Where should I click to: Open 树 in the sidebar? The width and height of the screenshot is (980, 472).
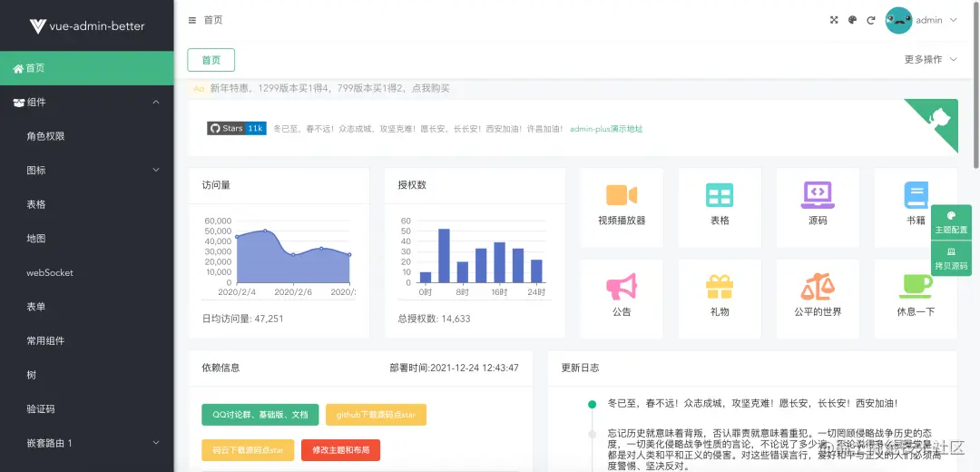[x=87, y=375]
